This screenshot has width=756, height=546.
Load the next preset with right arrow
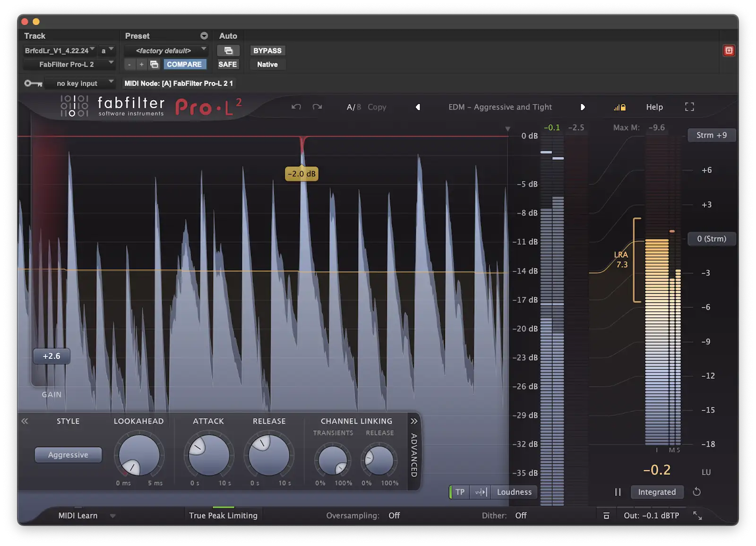pos(583,107)
